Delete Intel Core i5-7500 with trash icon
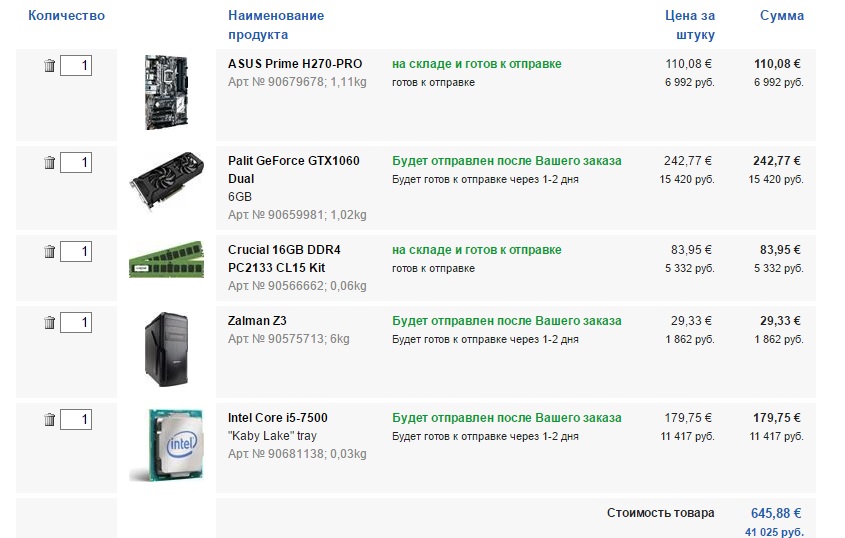 50,420
